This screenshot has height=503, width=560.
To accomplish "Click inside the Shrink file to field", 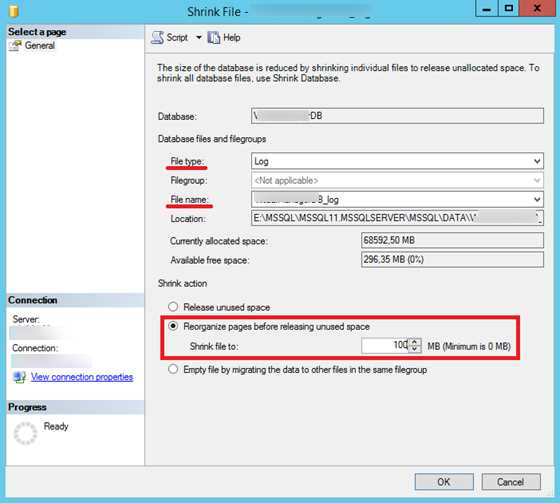I will pyautogui.click(x=385, y=345).
